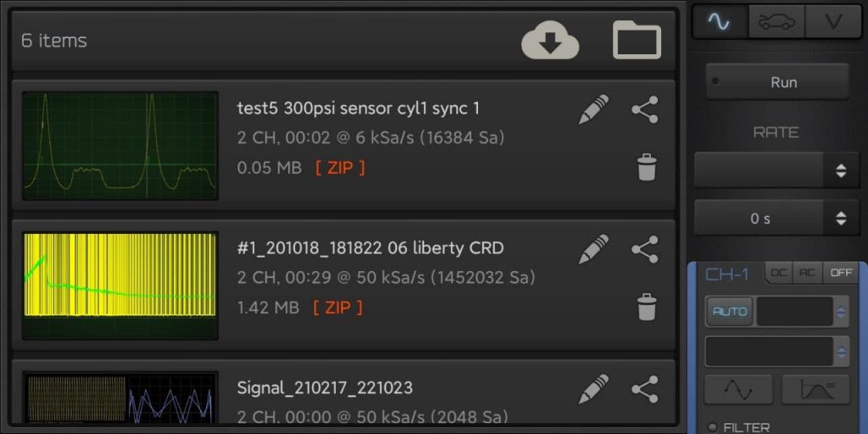
Task: Select DC coupling for CH-1
Action: pyautogui.click(x=778, y=273)
